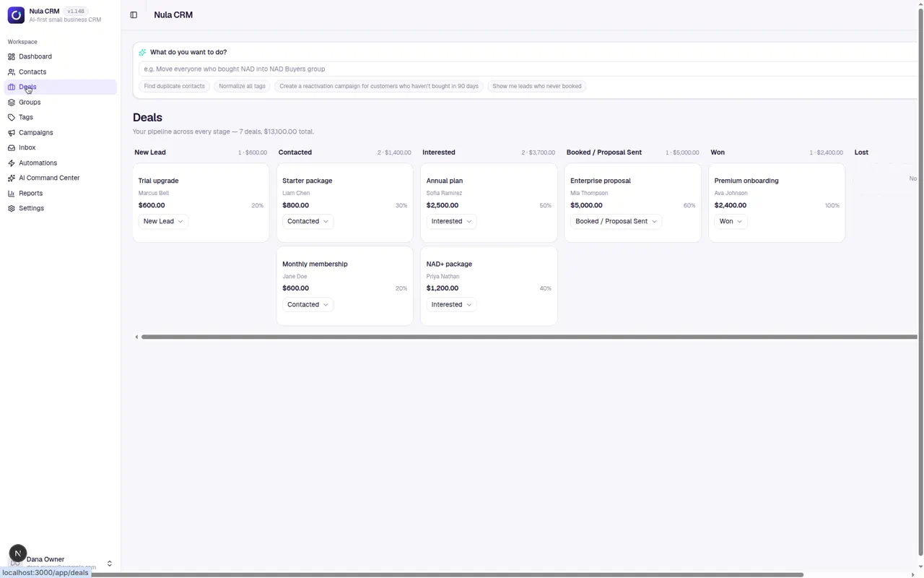The height and width of the screenshot is (578, 924).
Task: Open the Enterprise proposal deal title
Action: (601, 181)
